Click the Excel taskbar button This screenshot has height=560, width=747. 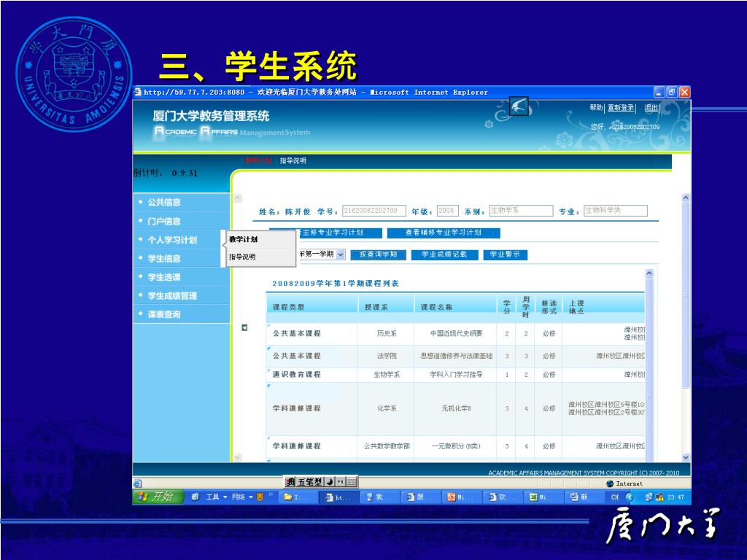(x=545, y=497)
